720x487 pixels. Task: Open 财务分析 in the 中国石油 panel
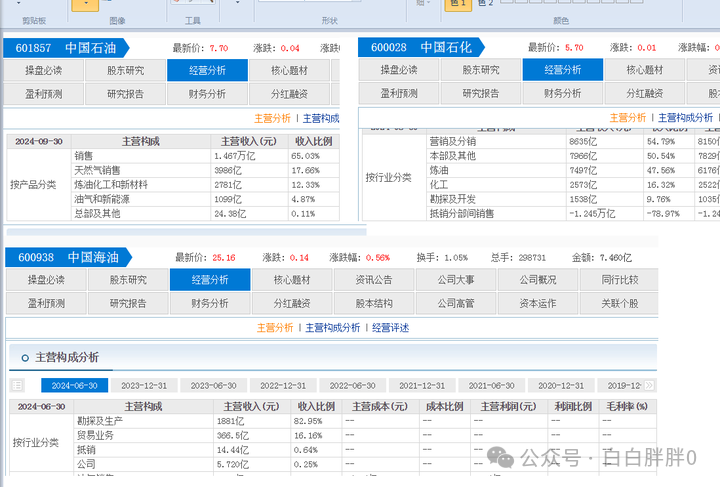pos(208,94)
